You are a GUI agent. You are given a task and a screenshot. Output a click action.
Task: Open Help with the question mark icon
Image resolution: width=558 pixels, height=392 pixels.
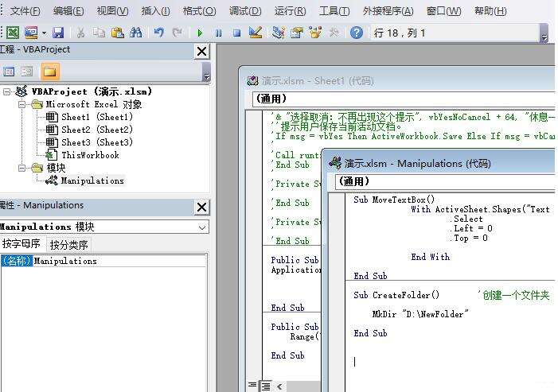[x=357, y=33]
